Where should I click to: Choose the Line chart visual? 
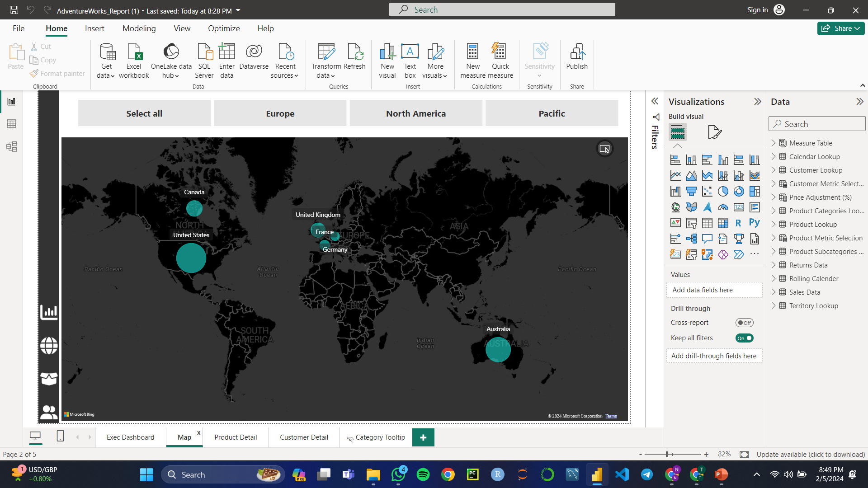[675, 176]
